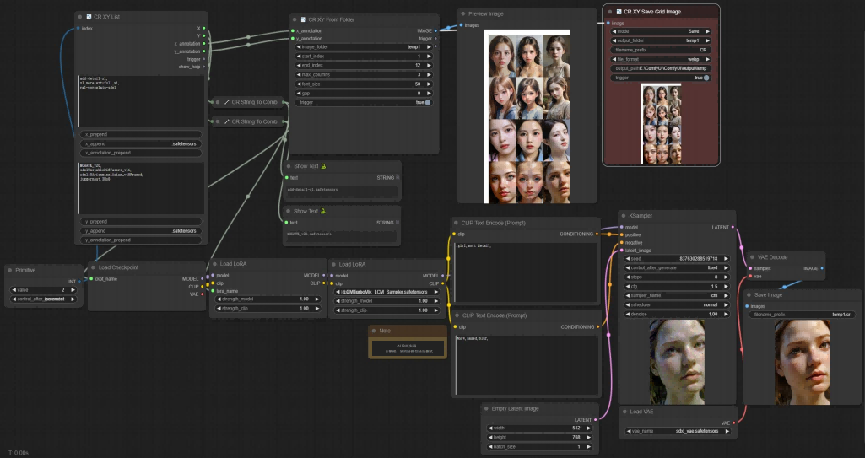Collapse the Load Checkpoint node via title dot
The image size is (865, 458).
click(93, 268)
